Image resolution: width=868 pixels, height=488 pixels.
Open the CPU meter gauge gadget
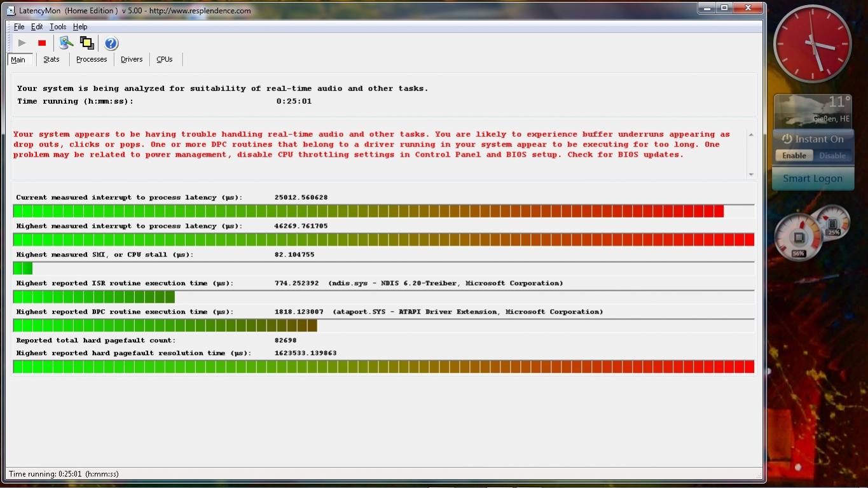(799, 237)
